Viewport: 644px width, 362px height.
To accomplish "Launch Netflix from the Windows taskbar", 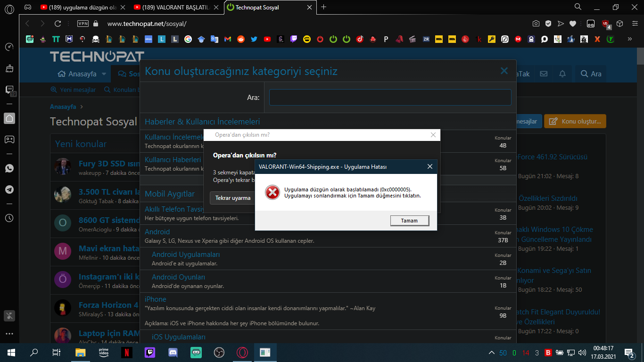I will [x=127, y=352].
